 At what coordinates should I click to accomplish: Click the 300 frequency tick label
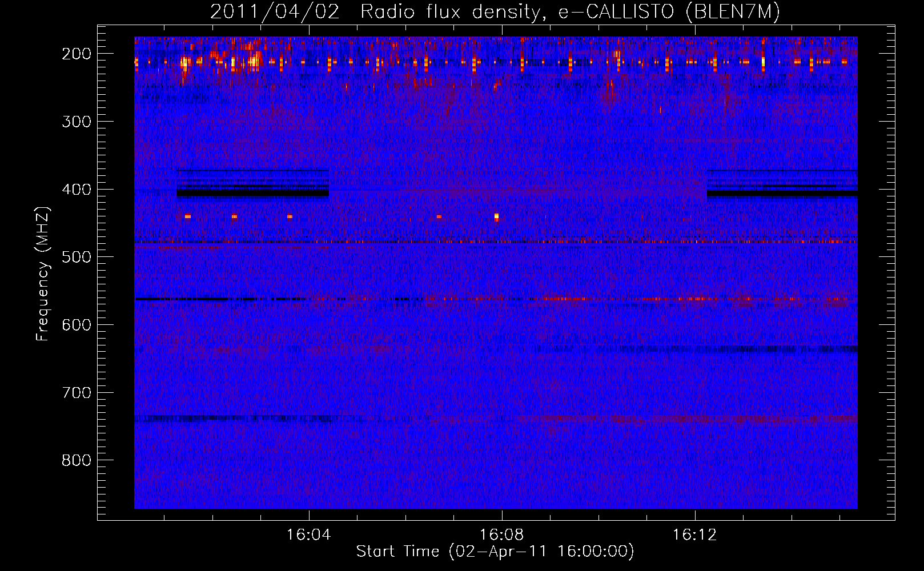point(76,122)
